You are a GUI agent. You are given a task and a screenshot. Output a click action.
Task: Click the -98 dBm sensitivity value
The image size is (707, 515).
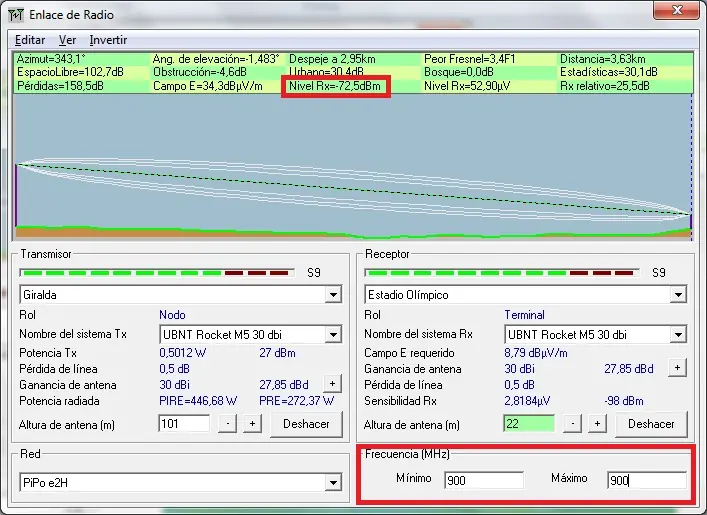pyautogui.click(x=624, y=401)
